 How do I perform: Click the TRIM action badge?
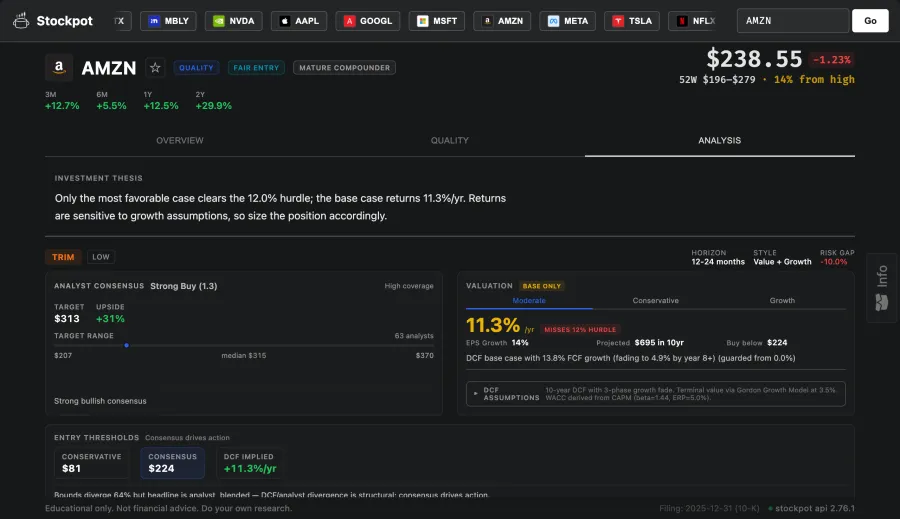pyautogui.click(x=63, y=257)
